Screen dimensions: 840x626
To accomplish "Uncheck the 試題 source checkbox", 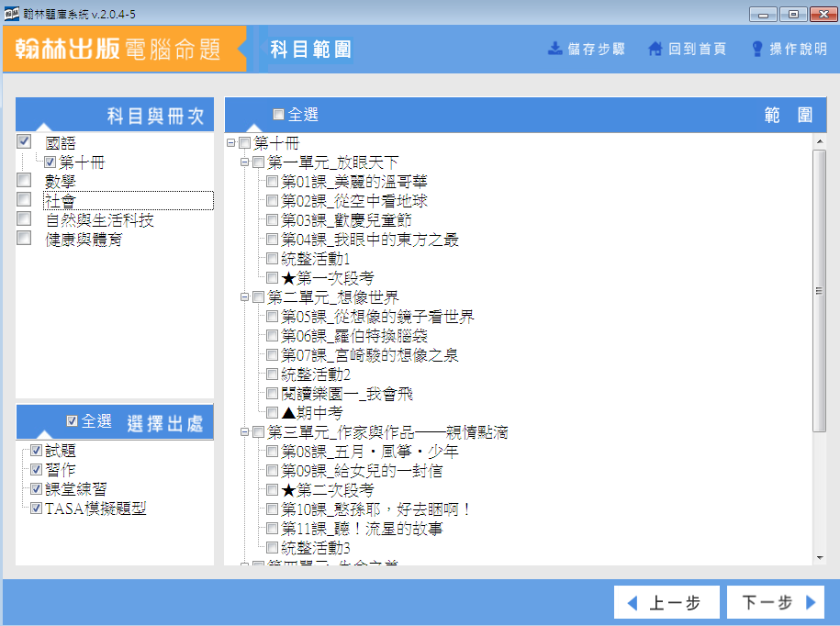I will click(37, 451).
